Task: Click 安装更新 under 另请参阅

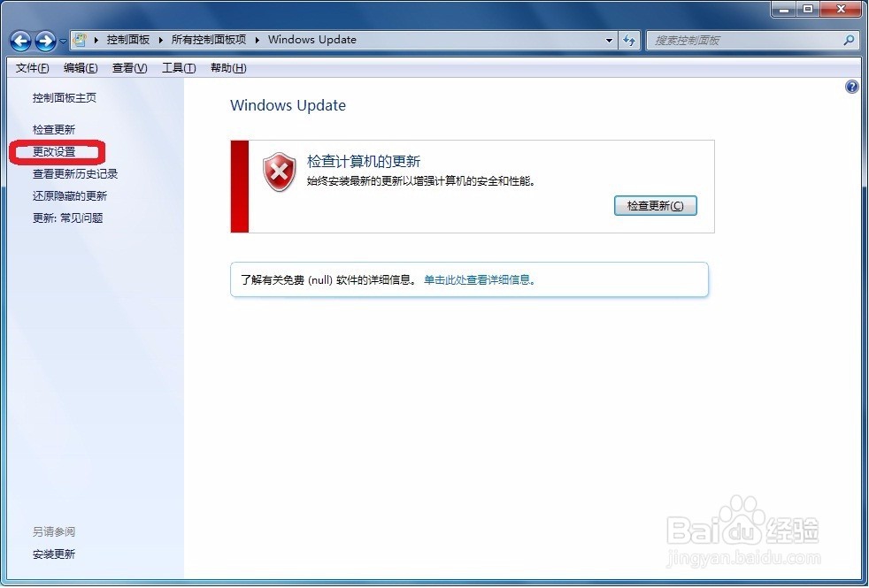Action: pyautogui.click(x=54, y=554)
